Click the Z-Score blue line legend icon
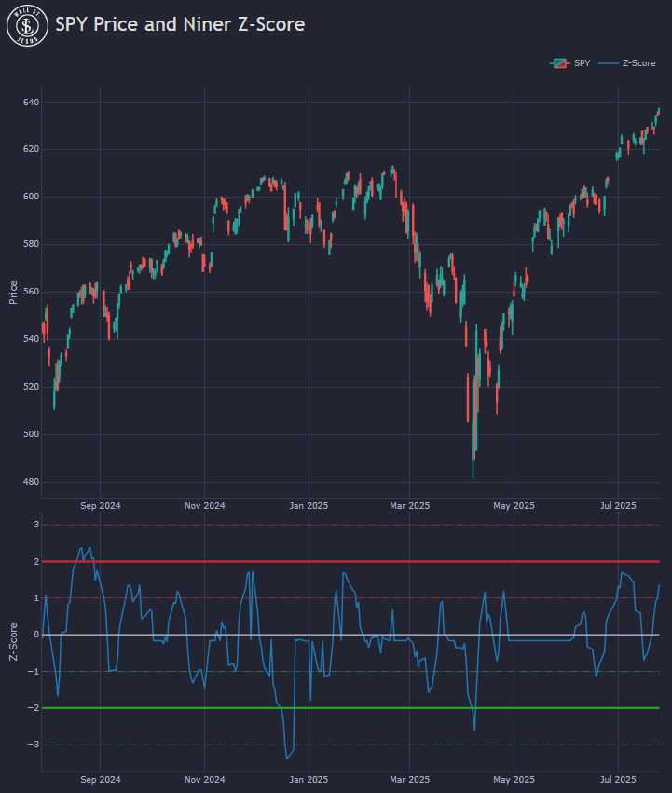Screen dimensions: 672x793 (x=609, y=63)
